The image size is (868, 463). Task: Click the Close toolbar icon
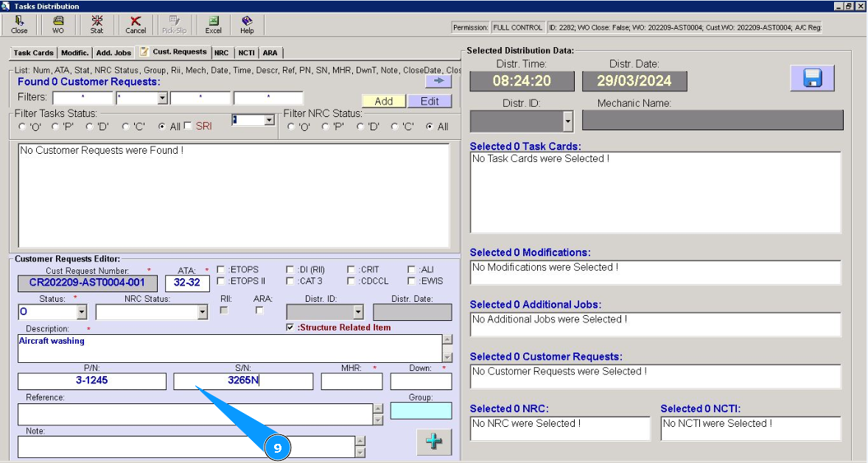(19, 24)
